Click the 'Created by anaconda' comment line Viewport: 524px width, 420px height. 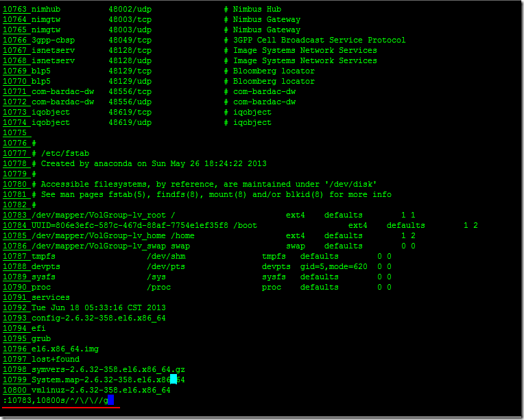[x=154, y=163]
